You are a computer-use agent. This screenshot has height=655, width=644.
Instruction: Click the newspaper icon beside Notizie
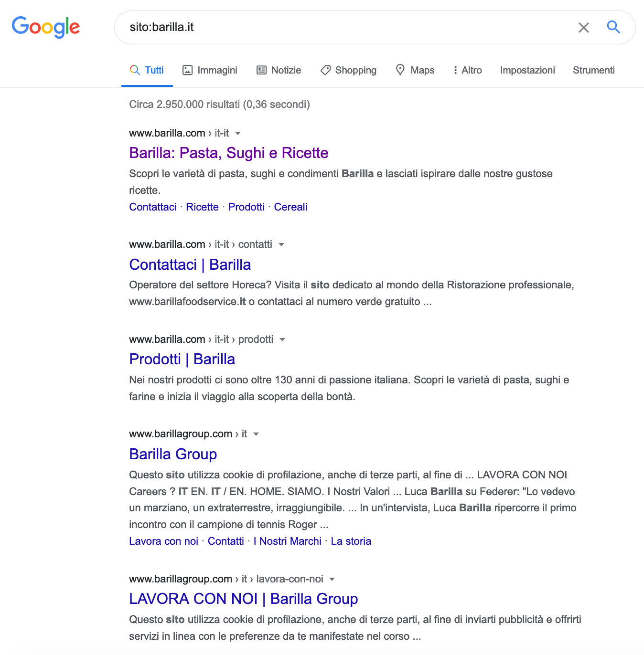[261, 70]
